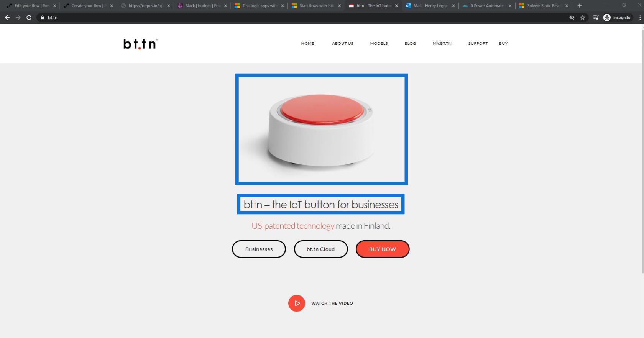The height and width of the screenshot is (338, 644).
Task: Open the ABOUT US page
Action: [343, 44]
